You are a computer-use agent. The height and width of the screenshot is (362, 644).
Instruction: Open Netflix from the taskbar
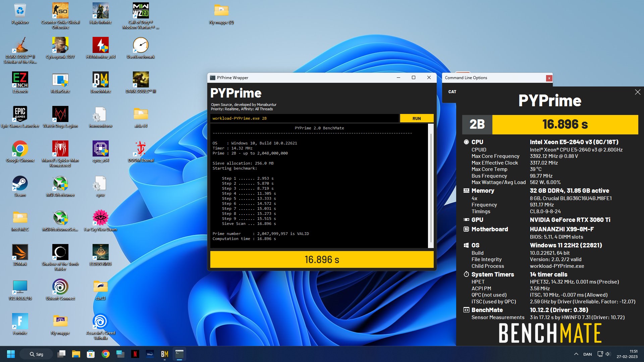135,354
